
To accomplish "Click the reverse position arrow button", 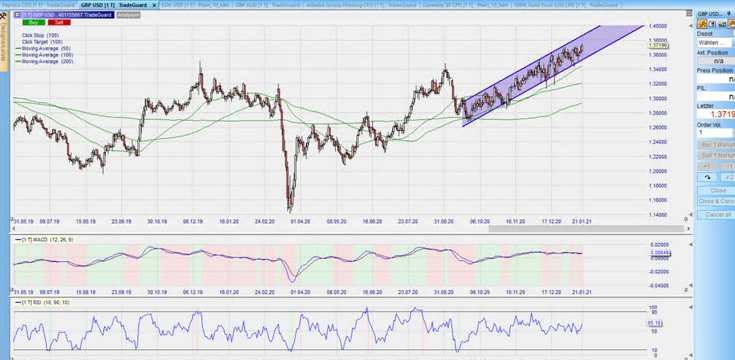I will click(707, 177).
